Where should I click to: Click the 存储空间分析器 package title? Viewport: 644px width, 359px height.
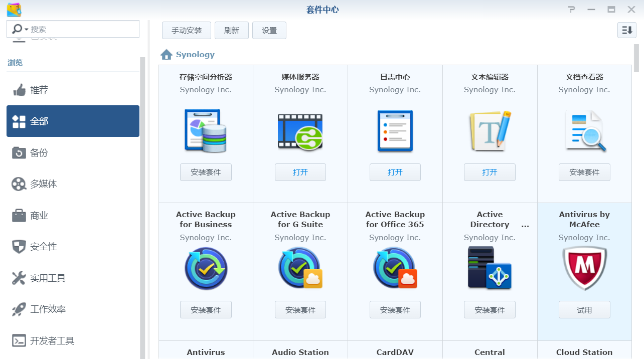[x=206, y=77]
